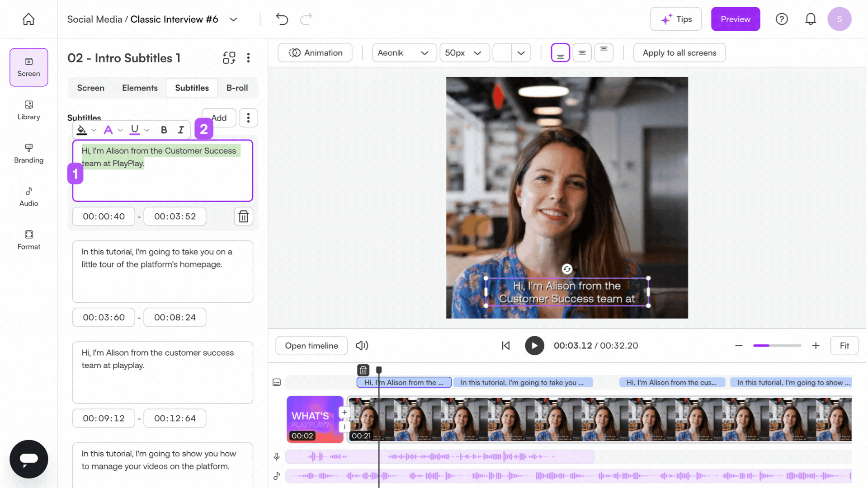The height and width of the screenshot is (488, 868).
Task: Open the help question mark icon
Action: click(x=782, y=19)
